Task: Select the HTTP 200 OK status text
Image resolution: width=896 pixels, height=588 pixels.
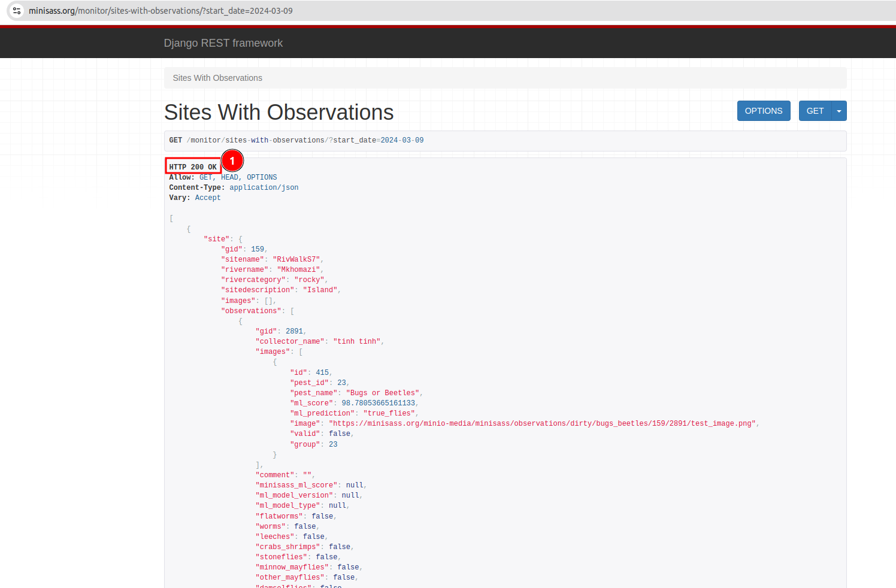Action: (193, 167)
